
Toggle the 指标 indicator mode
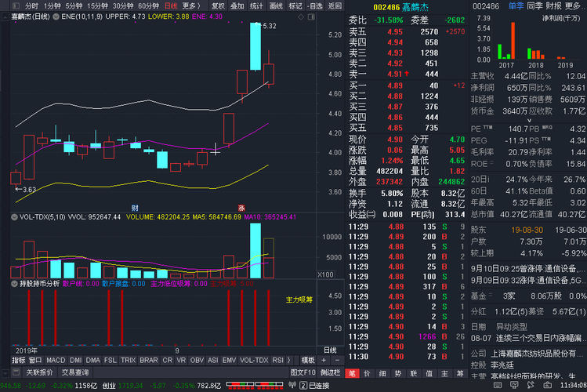18,360
